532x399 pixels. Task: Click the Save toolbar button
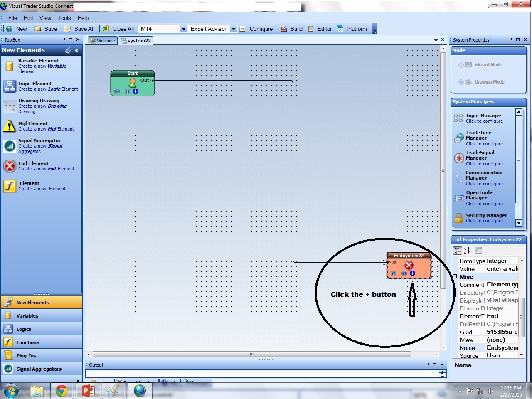pyautogui.click(x=46, y=29)
